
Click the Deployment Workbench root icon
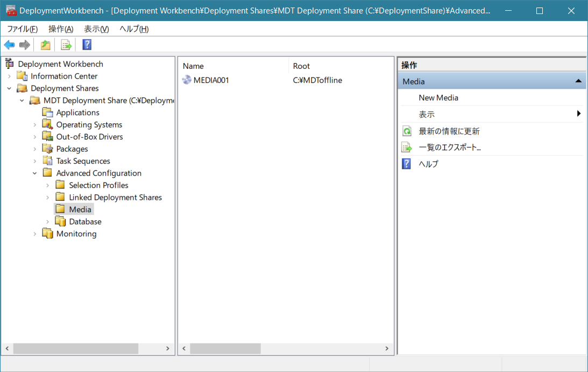9,64
